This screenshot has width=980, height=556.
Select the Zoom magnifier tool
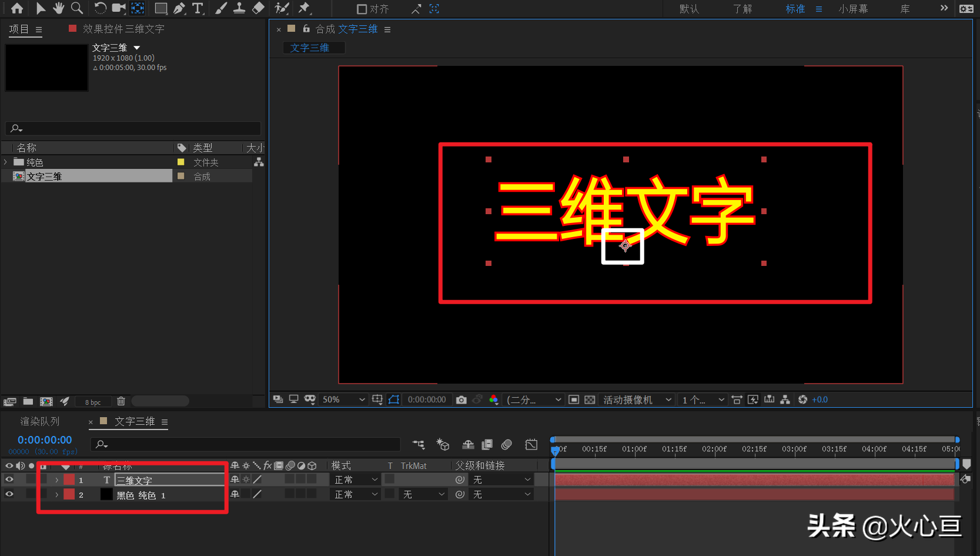pyautogui.click(x=77, y=8)
